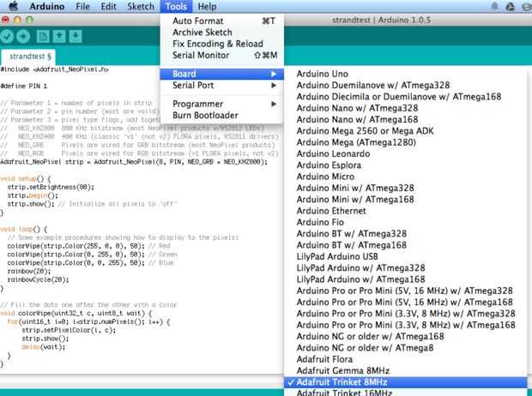
Task: Pick Arduino Mini w/ ATmega168
Action: (x=406, y=200)
